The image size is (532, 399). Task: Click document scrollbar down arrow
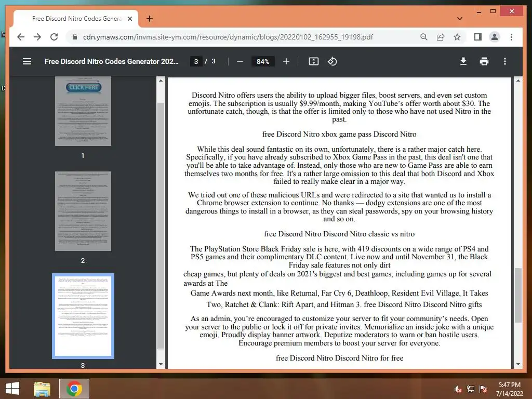(x=518, y=364)
